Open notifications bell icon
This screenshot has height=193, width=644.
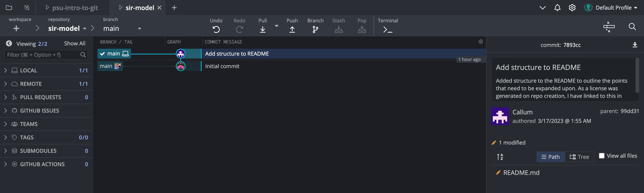pyautogui.click(x=557, y=8)
